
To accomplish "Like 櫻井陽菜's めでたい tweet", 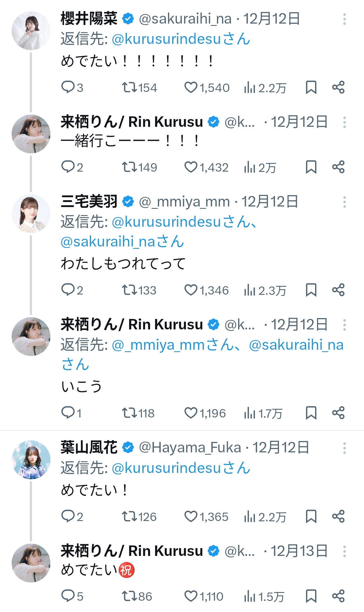I will click(x=191, y=87).
